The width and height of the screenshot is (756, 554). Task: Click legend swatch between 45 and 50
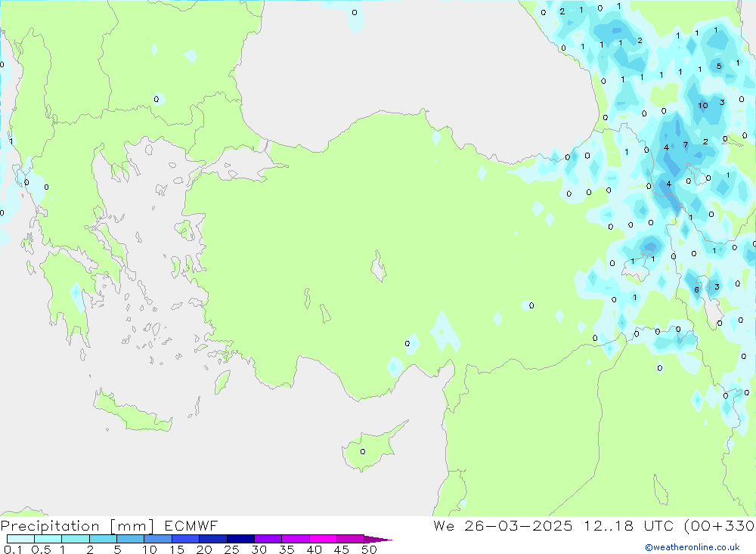pos(351,539)
